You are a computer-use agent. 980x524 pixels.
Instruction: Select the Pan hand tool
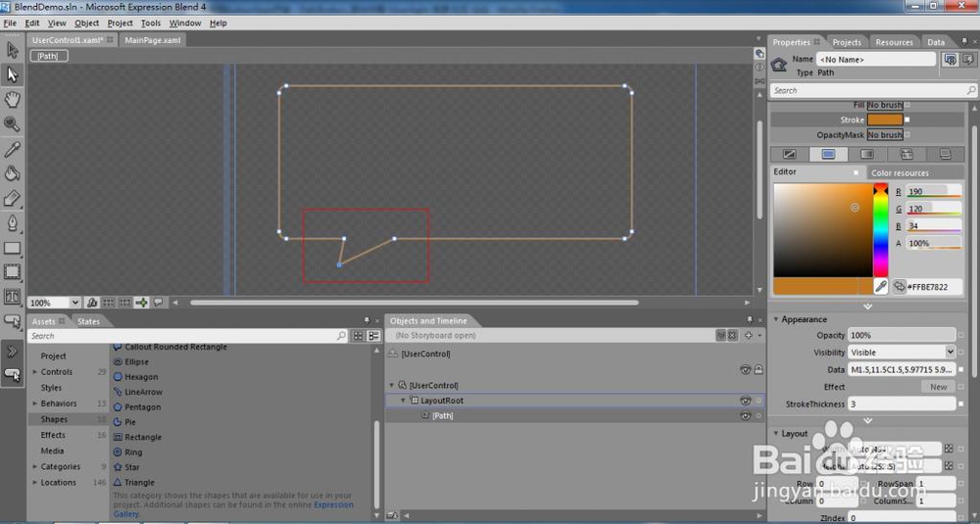12,99
